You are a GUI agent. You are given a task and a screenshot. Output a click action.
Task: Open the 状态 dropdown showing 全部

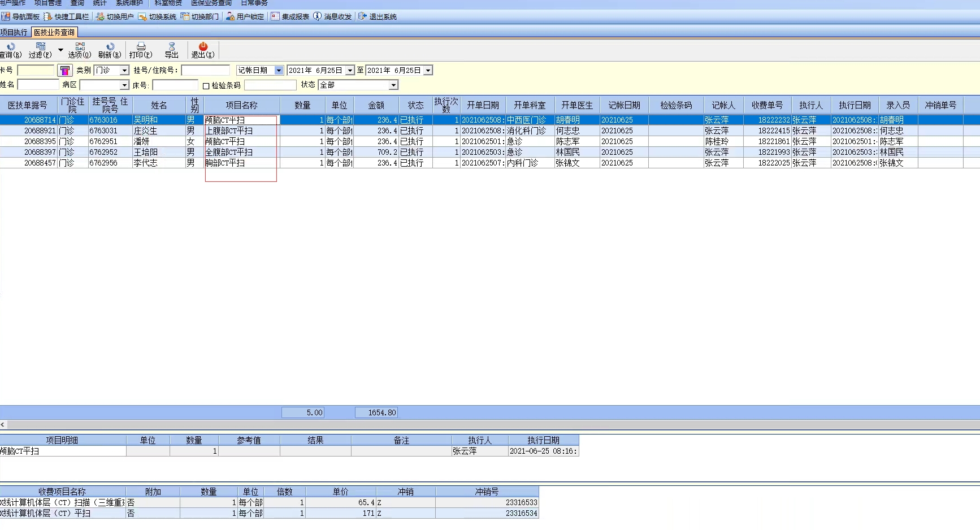[393, 85]
